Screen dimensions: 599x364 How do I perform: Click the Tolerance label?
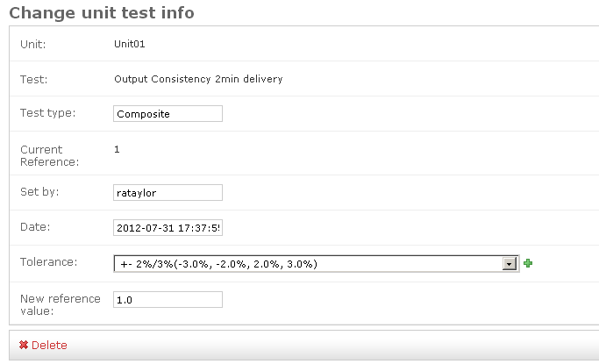[x=48, y=261]
